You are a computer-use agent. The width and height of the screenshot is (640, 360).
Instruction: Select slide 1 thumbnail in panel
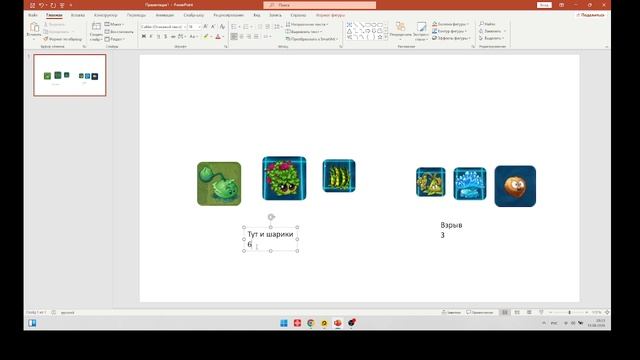pyautogui.click(x=70, y=75)
